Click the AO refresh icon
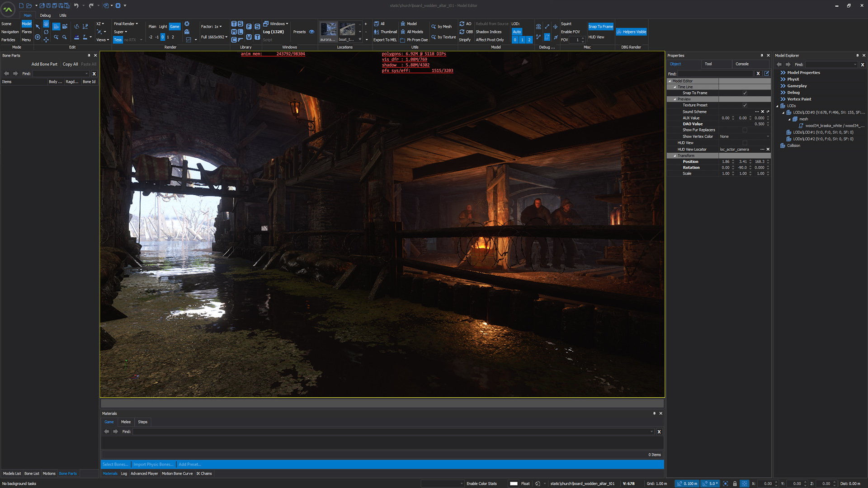This screenshot has height=488, width=868. (x=462, y=24)
